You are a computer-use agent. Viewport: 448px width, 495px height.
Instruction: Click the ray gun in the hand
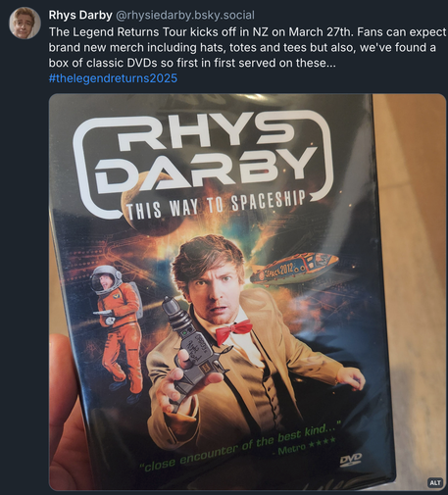point(188,351)
